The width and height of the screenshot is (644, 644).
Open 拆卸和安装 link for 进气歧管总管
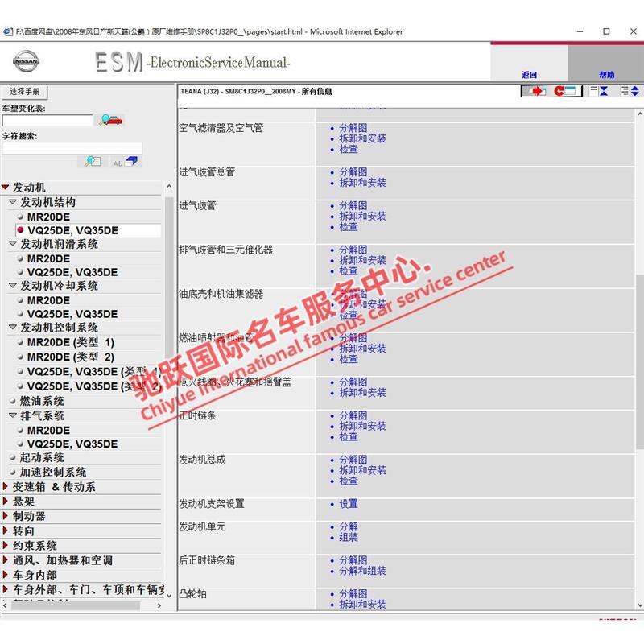pos(363,183)
